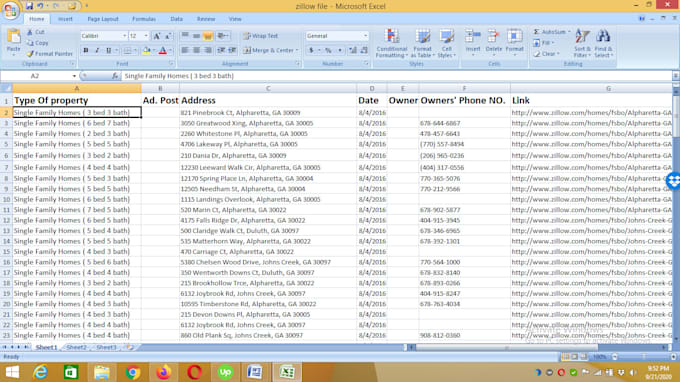
Task: Increase font size with Grow Font
Action: click(157, 36)
